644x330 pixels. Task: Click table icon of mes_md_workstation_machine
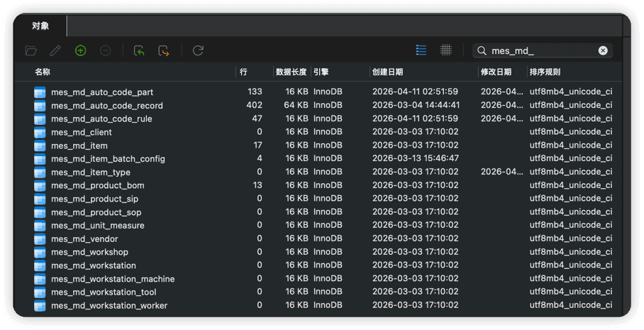tap(40, 279)
